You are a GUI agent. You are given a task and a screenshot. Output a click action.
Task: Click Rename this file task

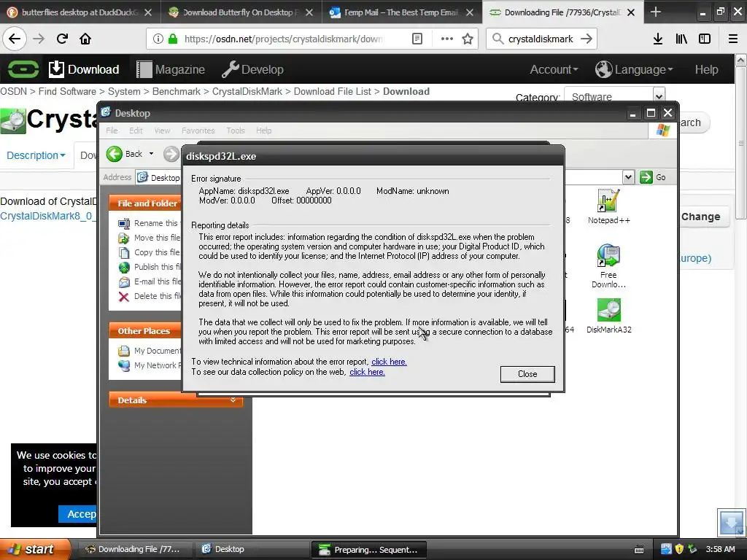tap(150, 223)
